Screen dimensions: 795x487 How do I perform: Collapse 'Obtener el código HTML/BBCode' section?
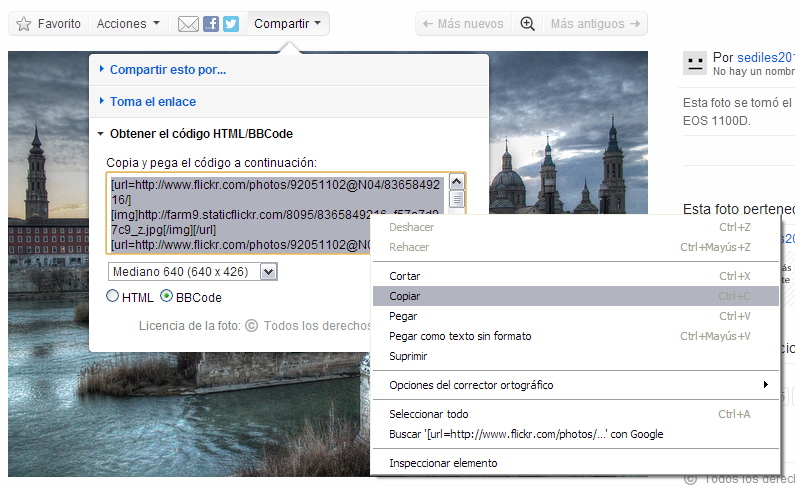(200, 134)
